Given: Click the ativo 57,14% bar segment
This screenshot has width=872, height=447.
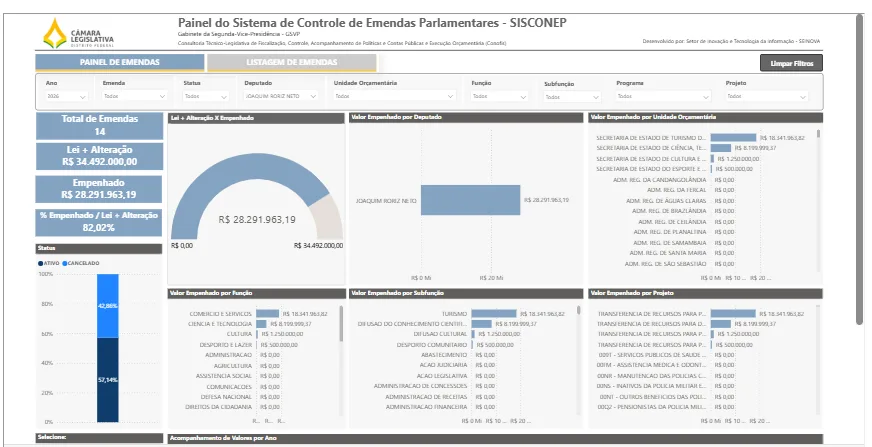Looking at the screenshot, I should pos(108,380).
